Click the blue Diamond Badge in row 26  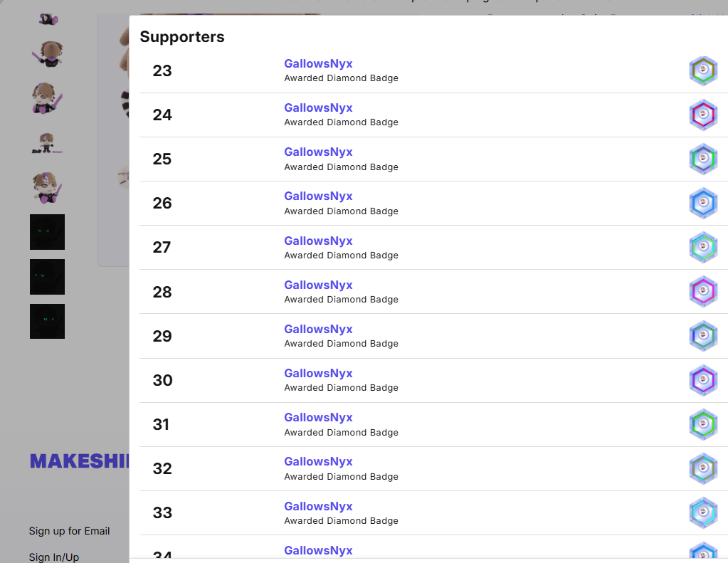pyautogui.click(x=703, y=203)
